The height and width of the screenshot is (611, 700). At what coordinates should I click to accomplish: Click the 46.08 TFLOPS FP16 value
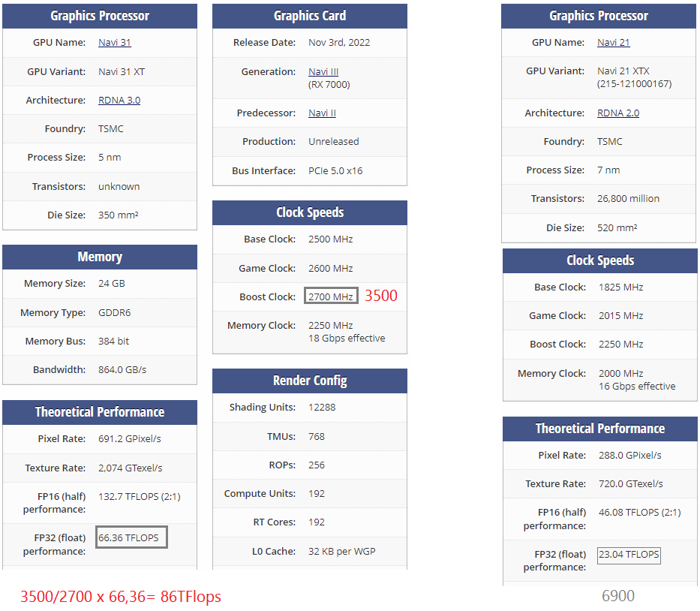(640, 512)
